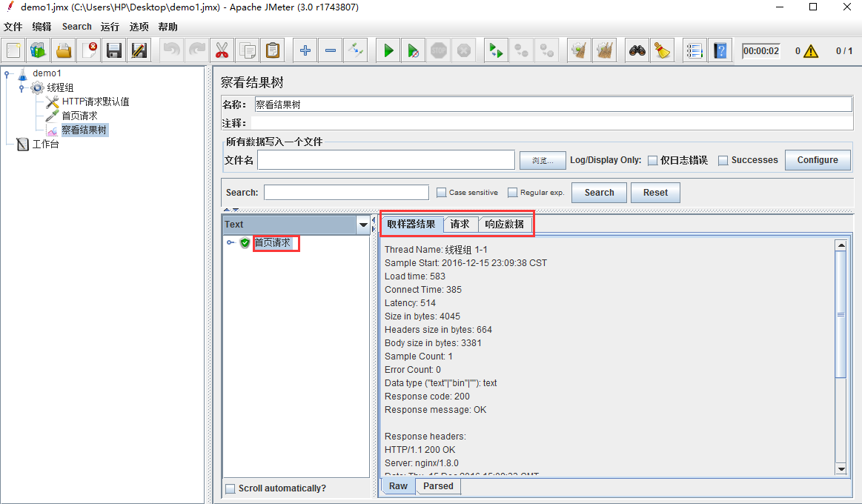Click the vertical scrollbar thumb
This screenshot has width=862, height=504.
[841, 314]
